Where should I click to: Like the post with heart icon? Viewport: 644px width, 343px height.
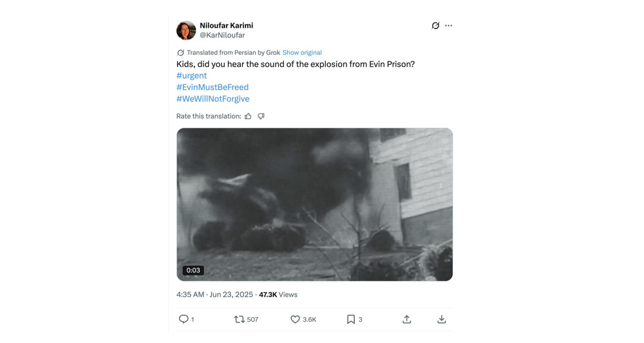[x=296, y=319]
